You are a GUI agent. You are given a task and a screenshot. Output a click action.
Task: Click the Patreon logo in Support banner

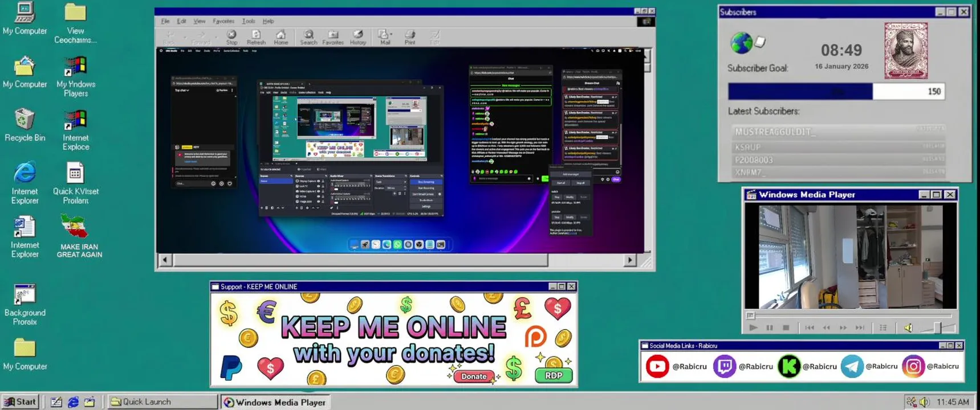tap(535, 337)
